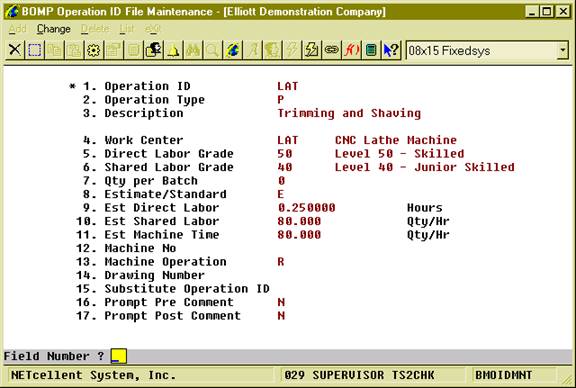Open the List menu
Screen dimensions: 576x388
[127, 29]
